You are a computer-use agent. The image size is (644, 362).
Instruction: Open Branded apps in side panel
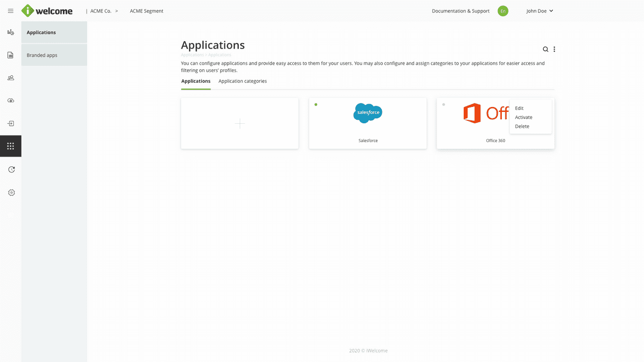pos(42,55)
